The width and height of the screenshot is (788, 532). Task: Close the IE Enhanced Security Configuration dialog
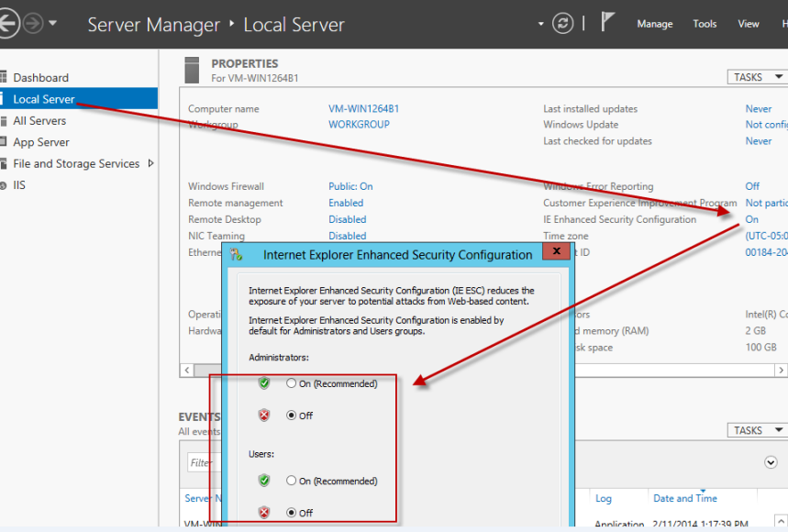[556, 252]
